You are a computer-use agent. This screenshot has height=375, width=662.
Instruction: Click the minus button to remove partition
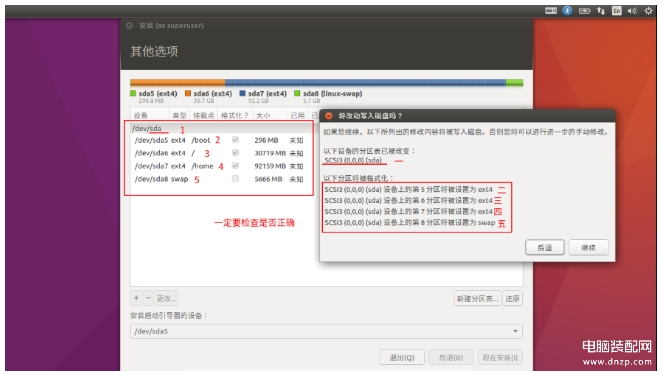point(148,298)
